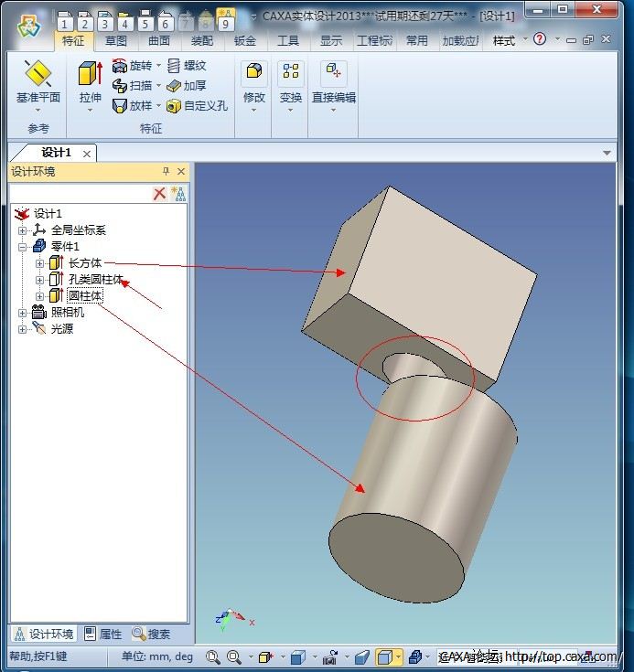Select 孔类圆柱体 in the design tree
634x672 pixels.
click(x=95, y=280)
